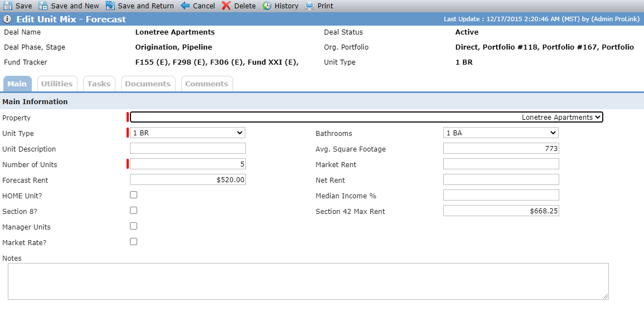Click inside the Notes text area
This screenshot has height=317, width=644.
(x=308, y=281)
